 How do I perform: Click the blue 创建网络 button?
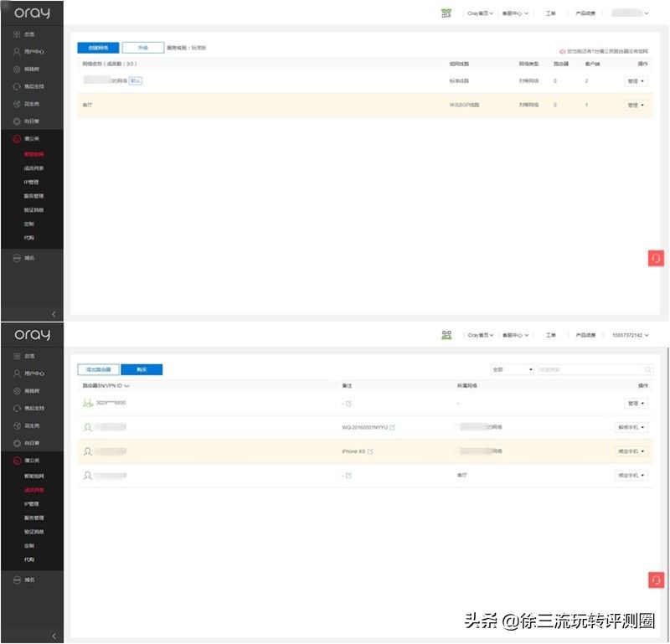(98, 48)
